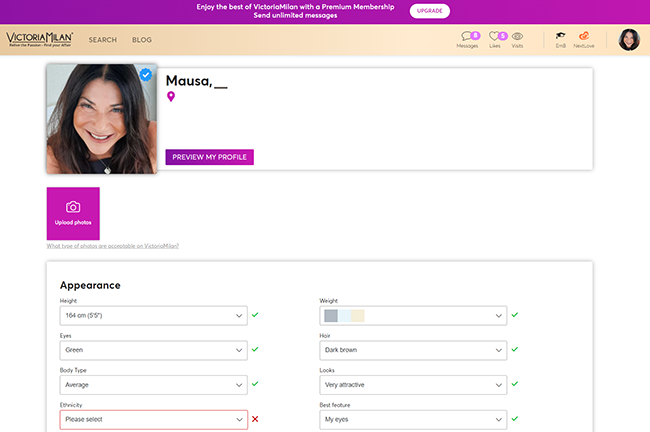The height and width of the screenshot is (432, 650).
Task: Click the PREVIEW MY PROFILE button
Action: (x=209, y=157)
